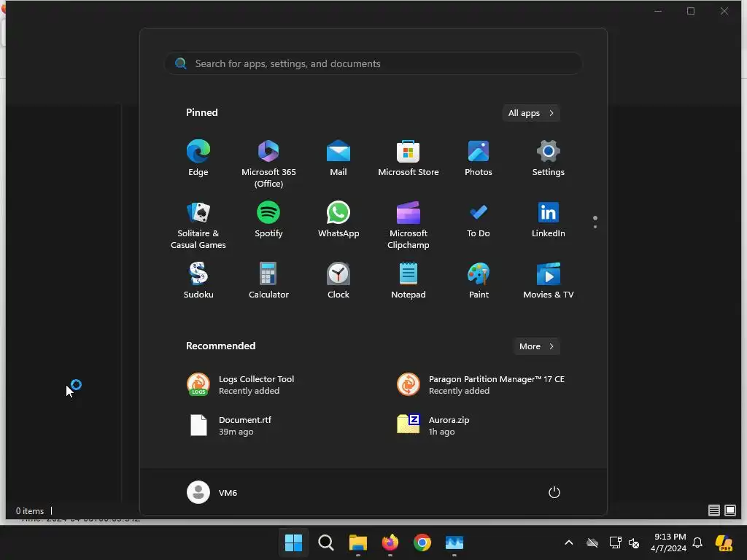Click the power button in Start menu
Image resolution: width=747 pixels, height=560 pixels.
(x=554, y=492)
